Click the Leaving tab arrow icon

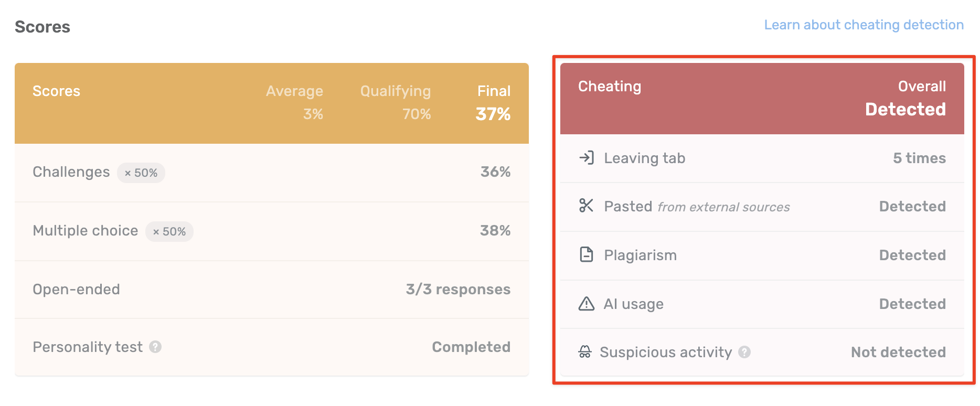(587, 157)
